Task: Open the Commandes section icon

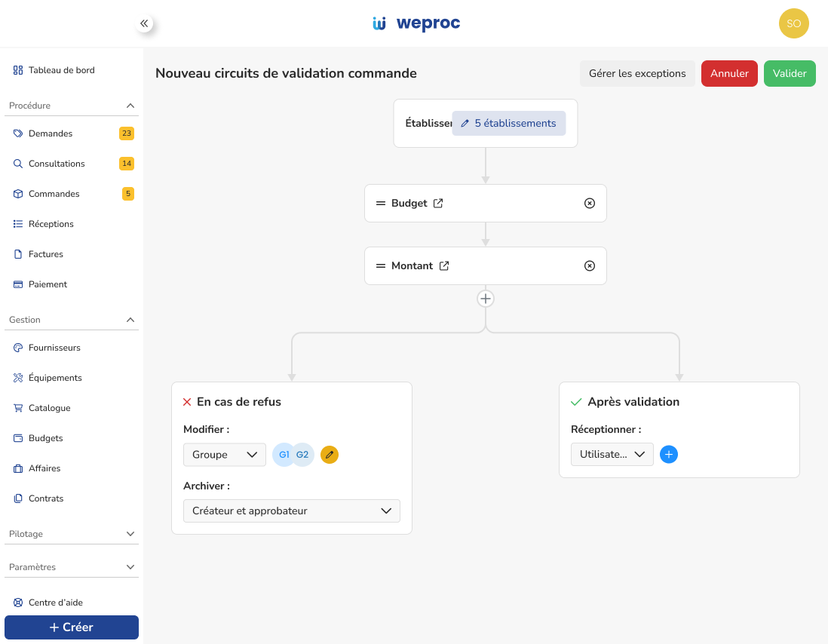Action: click(18, 193)
